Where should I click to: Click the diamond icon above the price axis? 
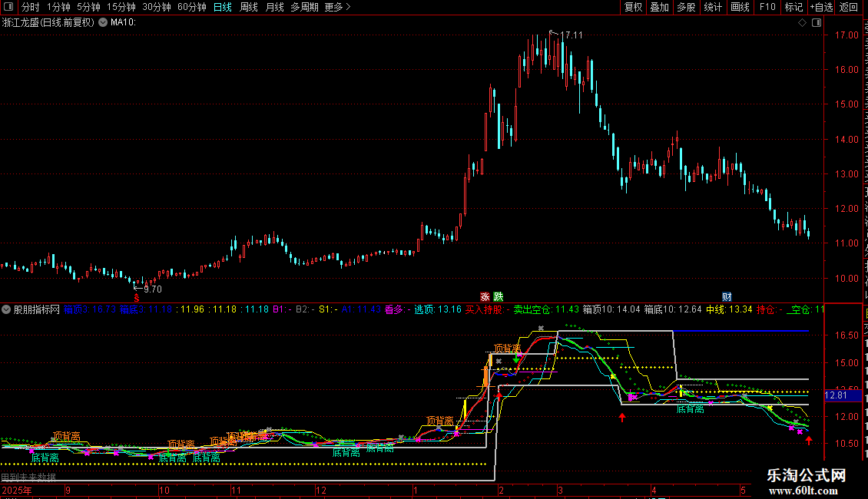802,23
